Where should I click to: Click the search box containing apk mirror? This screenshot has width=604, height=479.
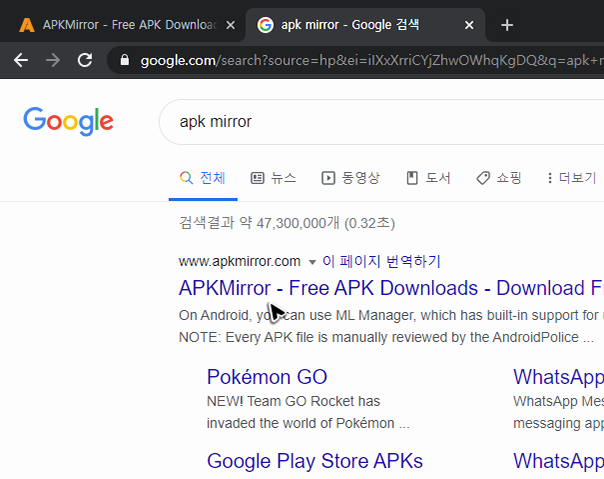pyautogui.click(x=381, y=122)
